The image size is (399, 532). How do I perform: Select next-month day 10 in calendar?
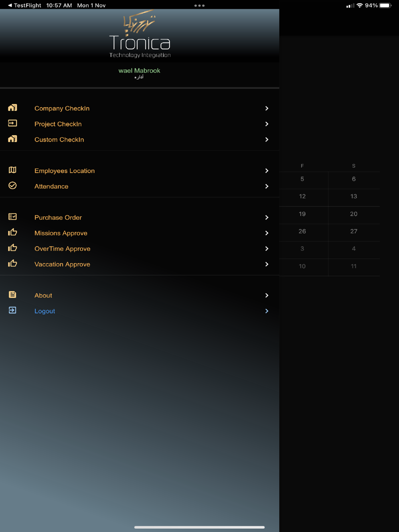click(302, 266)
